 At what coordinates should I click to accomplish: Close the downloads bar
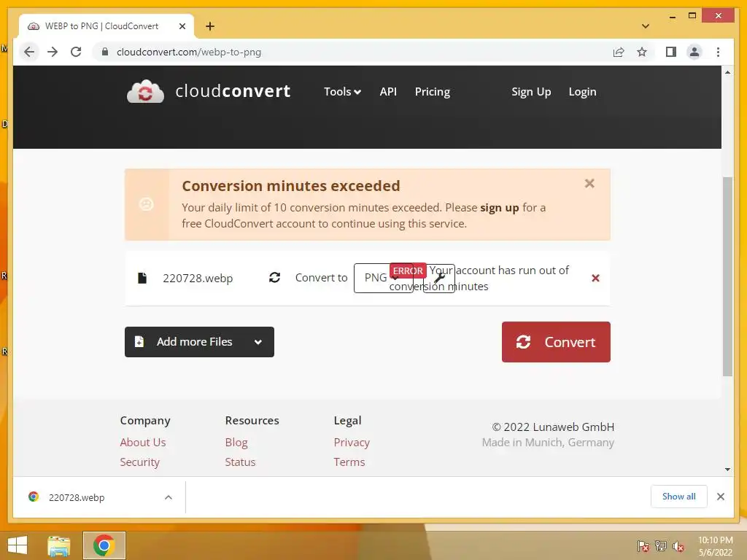tap(720, 497)
